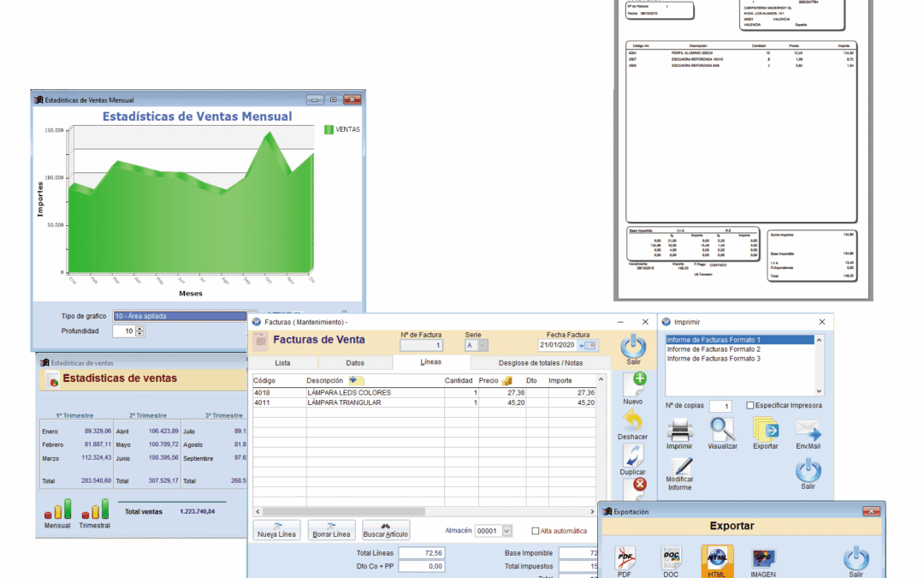This screenshot has width=924, height=578.
Task: Enable the Alta automática checkbox
Action: [x=535, y=531]
